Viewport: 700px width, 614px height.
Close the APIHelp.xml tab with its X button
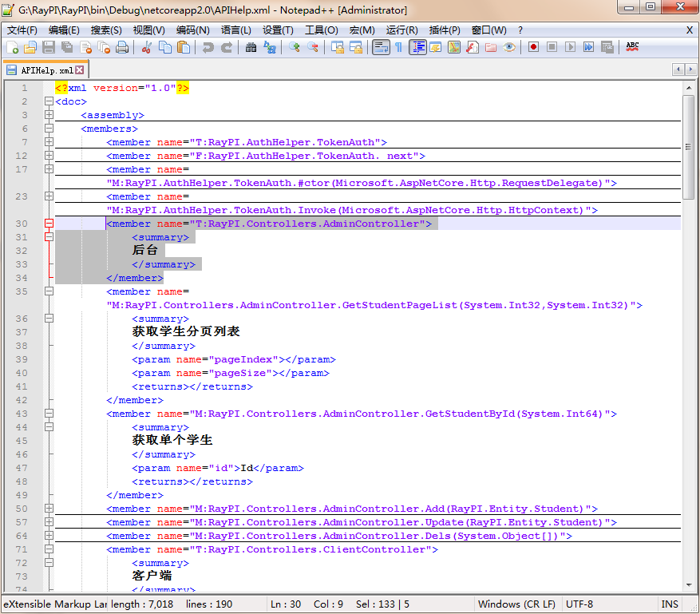pos(79,70)
